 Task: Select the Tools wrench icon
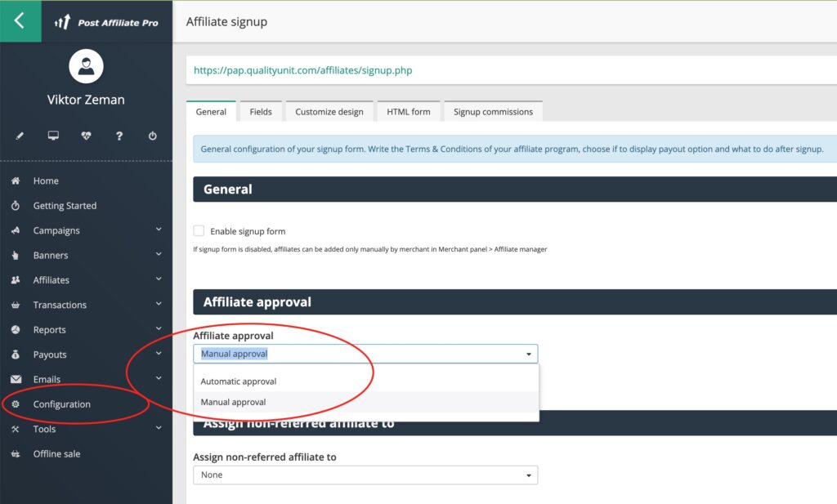pyautogui.click(x=45, y=429)
